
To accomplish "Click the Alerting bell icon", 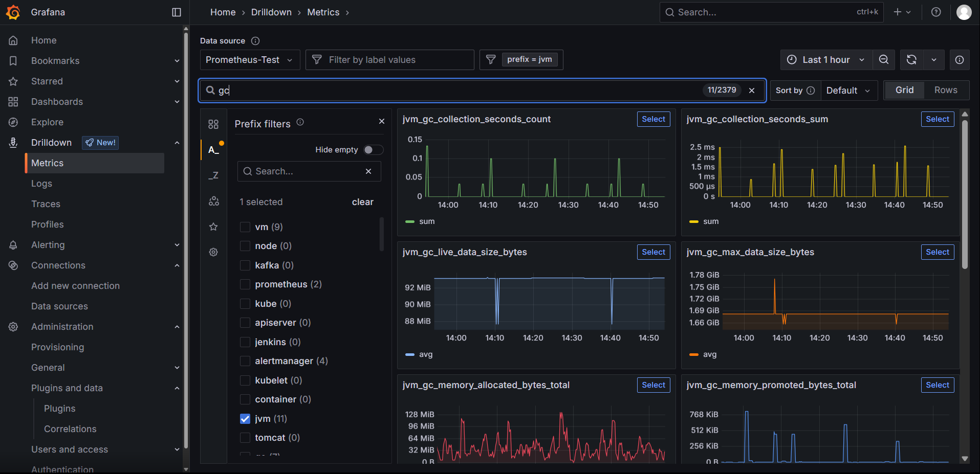I will point(13,245).
